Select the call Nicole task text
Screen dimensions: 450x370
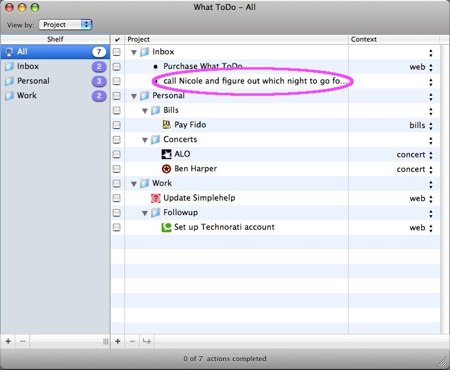(x=255, y=81)
